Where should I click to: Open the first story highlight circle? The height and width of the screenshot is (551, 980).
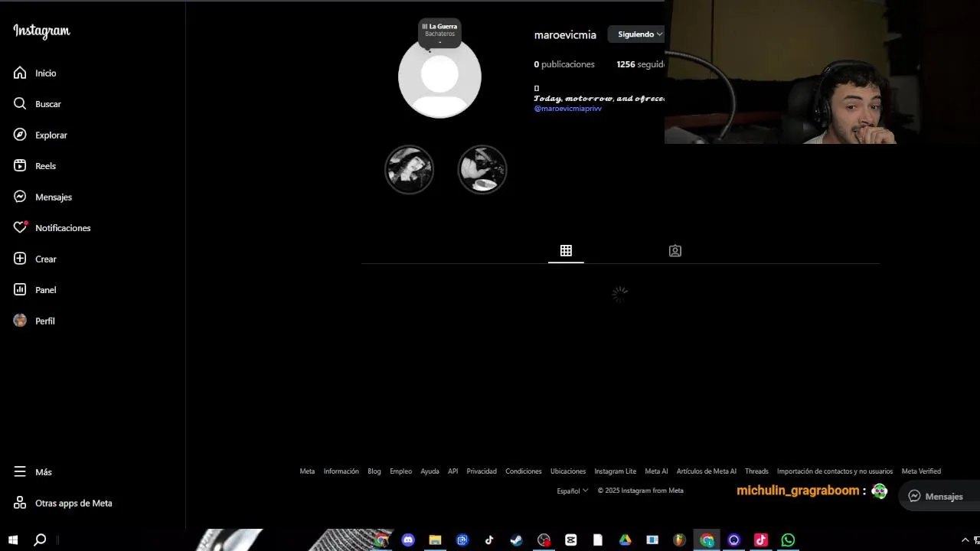coord(409,169)
